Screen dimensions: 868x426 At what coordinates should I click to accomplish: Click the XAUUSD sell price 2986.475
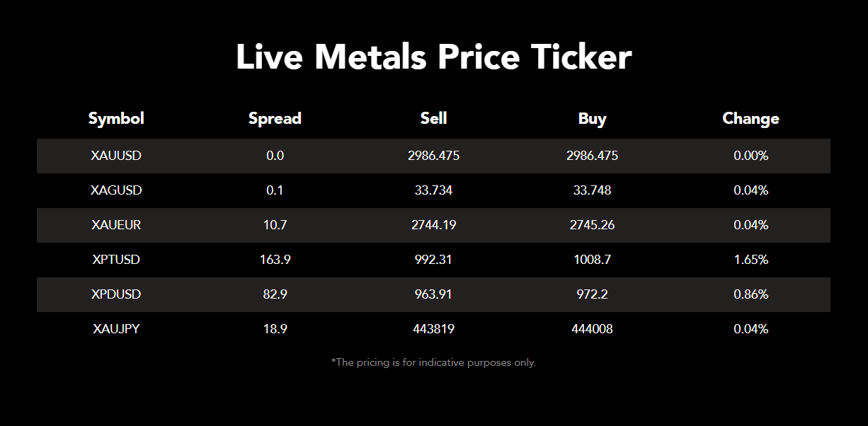pos(433,156)
